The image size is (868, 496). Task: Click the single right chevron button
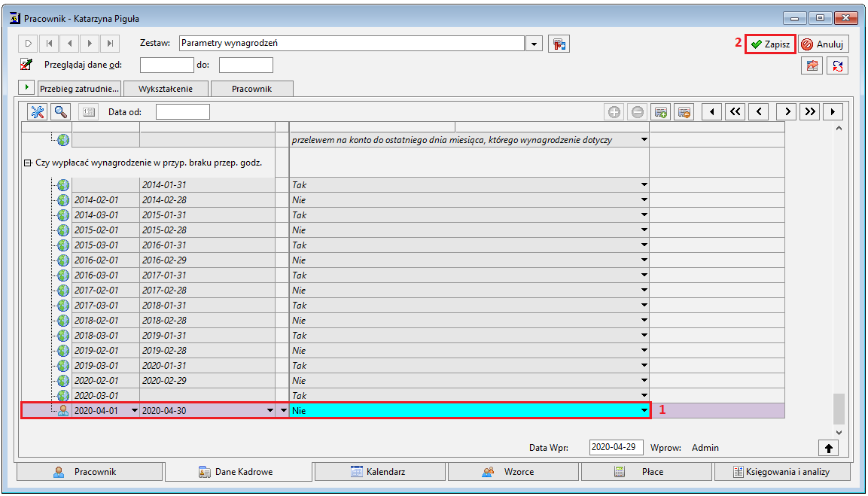click(x=787, y=112)
